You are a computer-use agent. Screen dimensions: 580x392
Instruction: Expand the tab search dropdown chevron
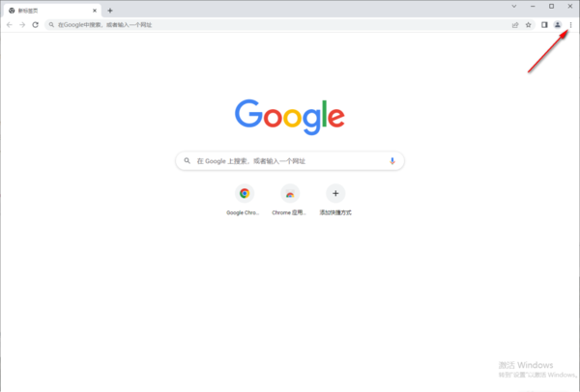coord(514,7)
